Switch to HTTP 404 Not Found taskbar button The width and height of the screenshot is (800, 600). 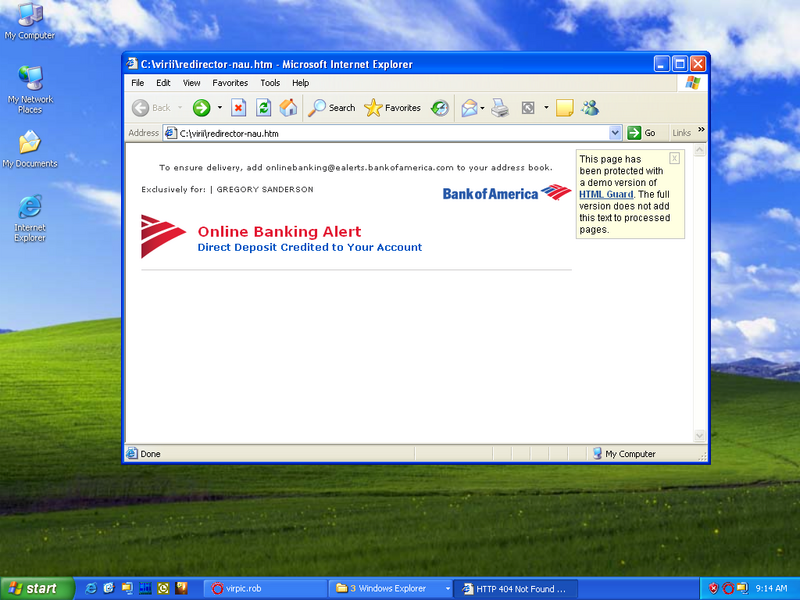point(516,589)
